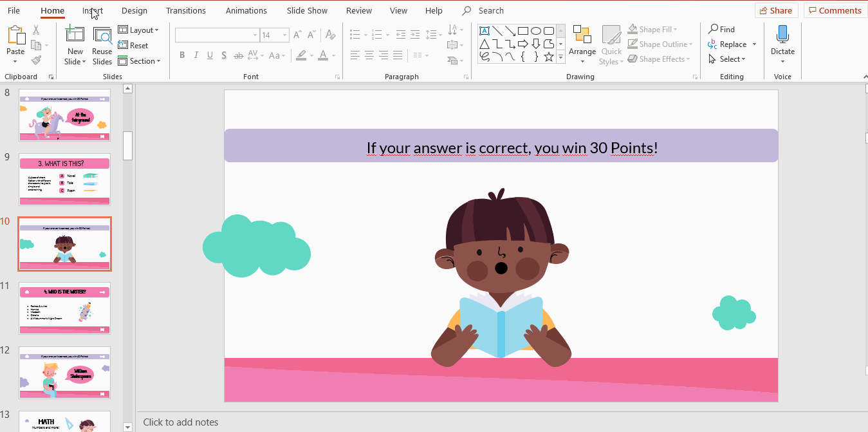This screenshot has height=432, width=868.
Task: Apply center text alignment
Action: tap(369, 55)
